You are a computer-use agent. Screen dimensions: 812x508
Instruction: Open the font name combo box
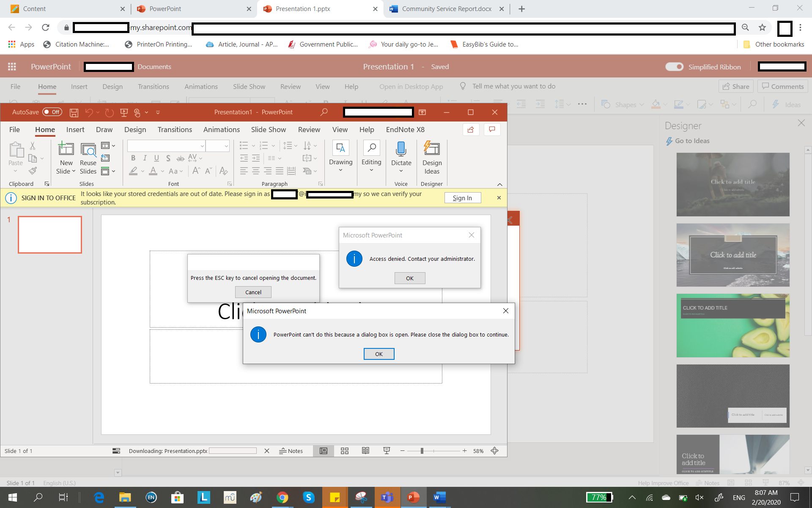166,146
